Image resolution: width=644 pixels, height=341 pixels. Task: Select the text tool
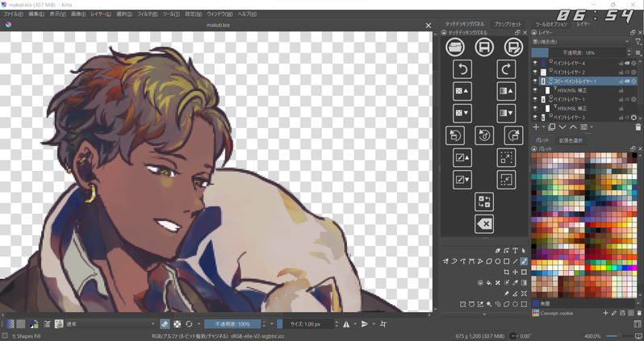click(515, 251)
